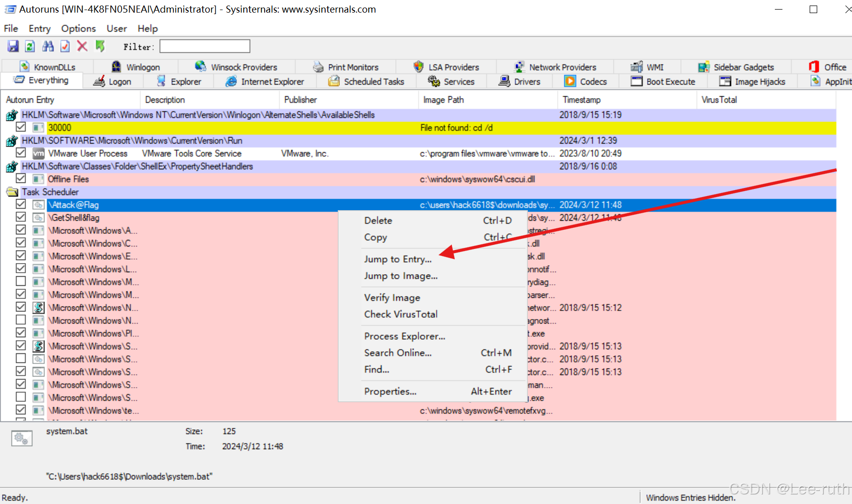Switch to the Explorer tab
This screenshot has height=504, width=852.
tap(178, 81)
